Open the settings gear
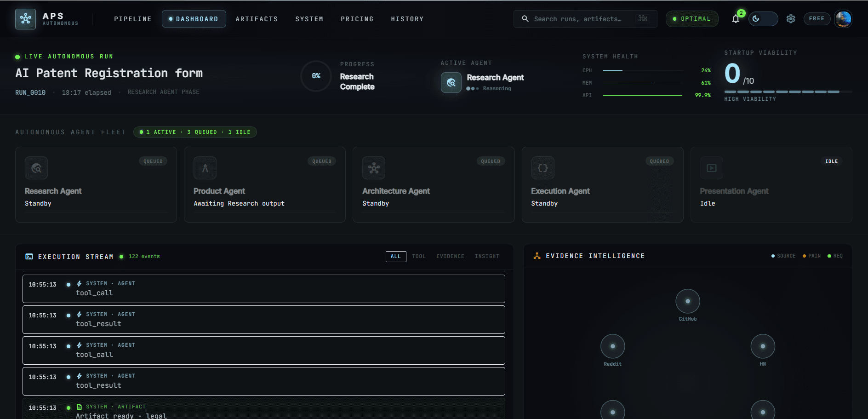Viewport: 868px width, 419px height. coord(791,19)
